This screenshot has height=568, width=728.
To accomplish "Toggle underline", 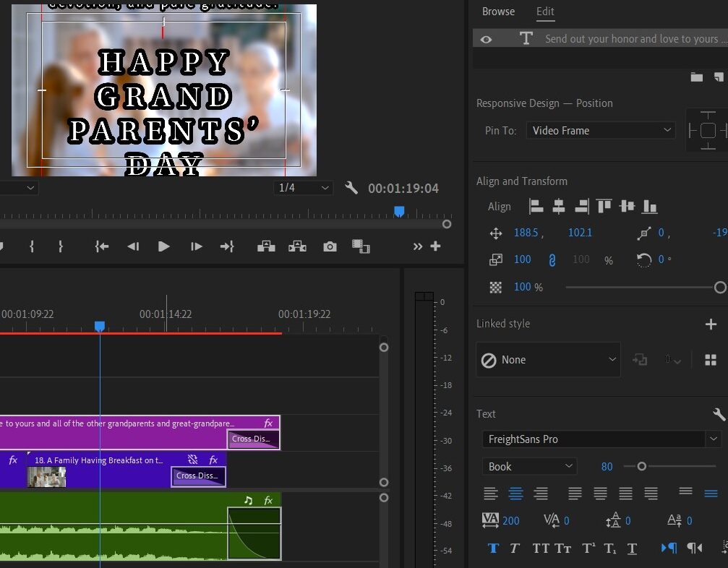I will click(632, 548).
